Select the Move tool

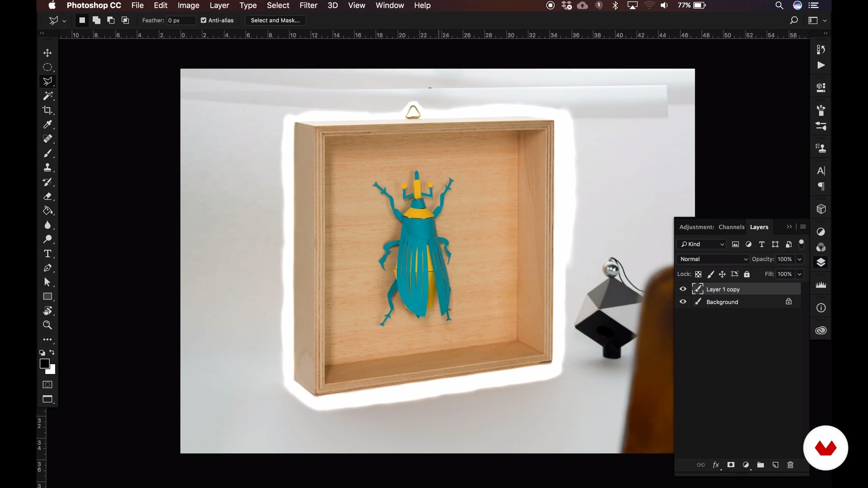pyautogui.click(x=47, y=53)
